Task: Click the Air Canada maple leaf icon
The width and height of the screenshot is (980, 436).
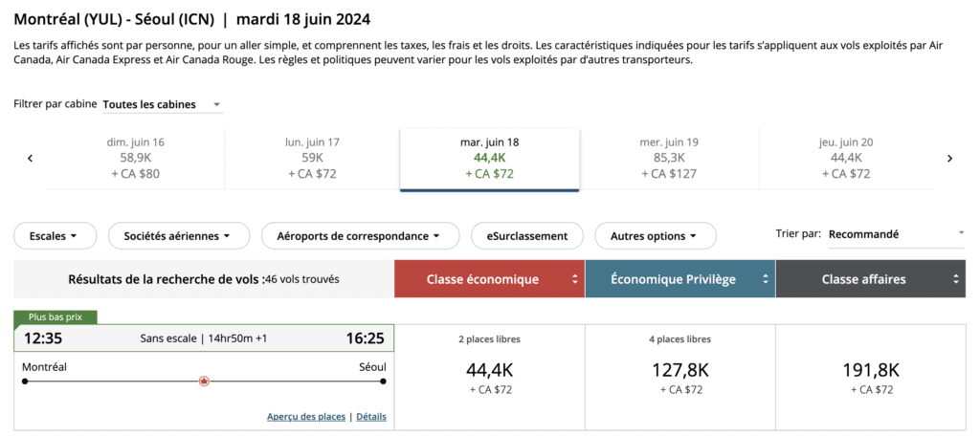Action: click(203, 381)
